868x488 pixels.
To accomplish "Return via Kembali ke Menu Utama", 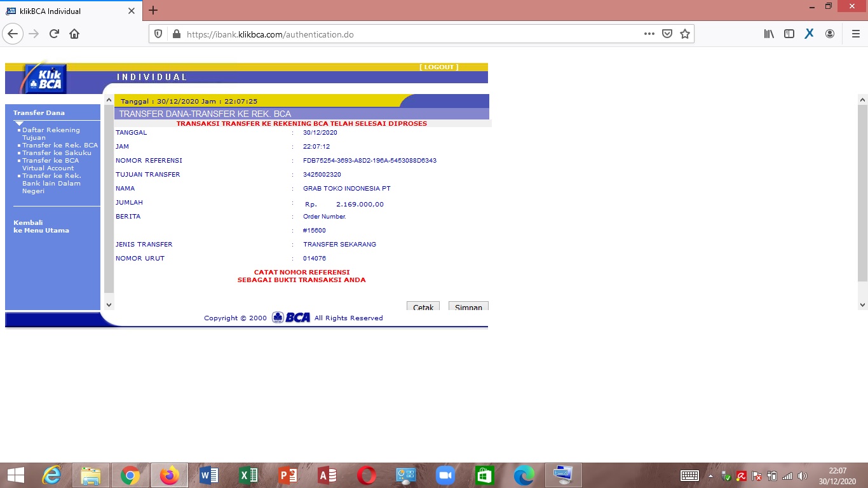I will (x=41, y=226).
